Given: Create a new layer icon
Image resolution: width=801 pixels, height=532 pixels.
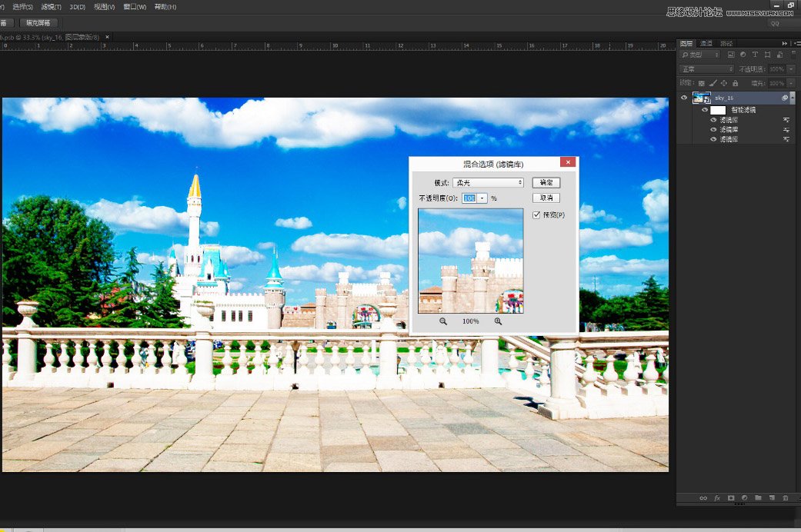Looking at the screenshot, I should (772, 498).
